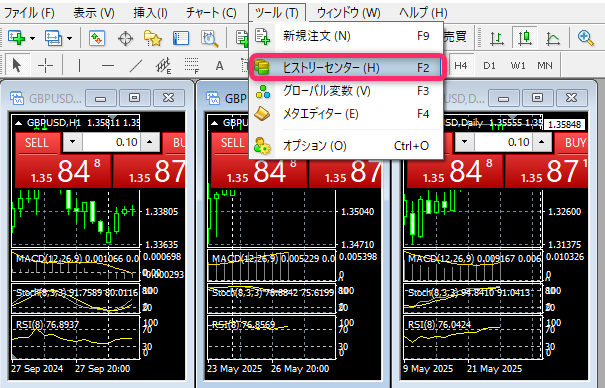Viewport: 605px width, 388px height.
Task: Switch to the line chart display
Action: pos(553,38)
